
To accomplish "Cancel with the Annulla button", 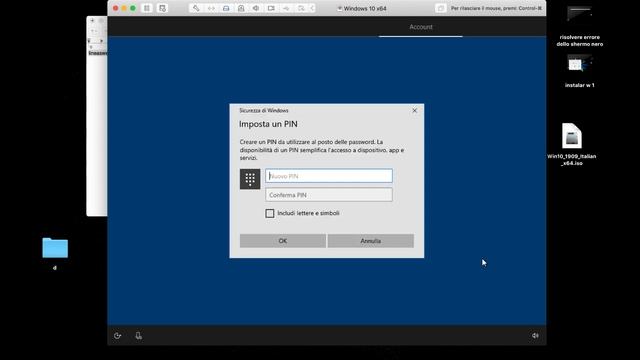I will [x=370, y=241].
